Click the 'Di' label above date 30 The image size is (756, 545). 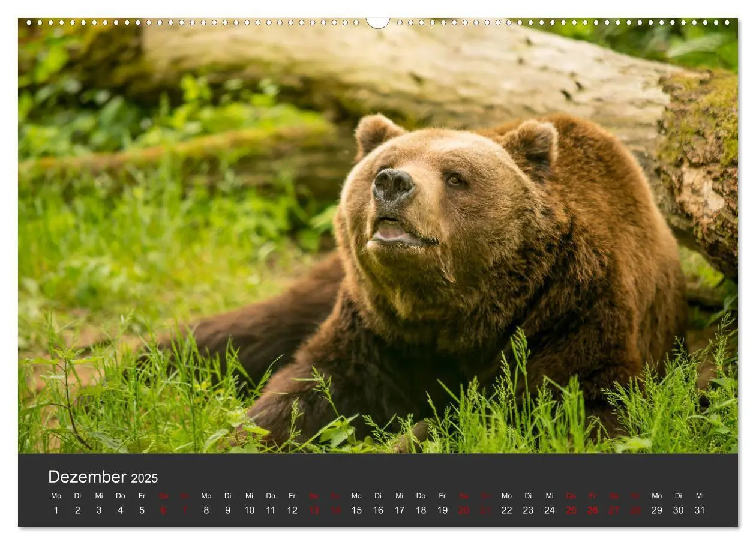click(x=679, y=496)
